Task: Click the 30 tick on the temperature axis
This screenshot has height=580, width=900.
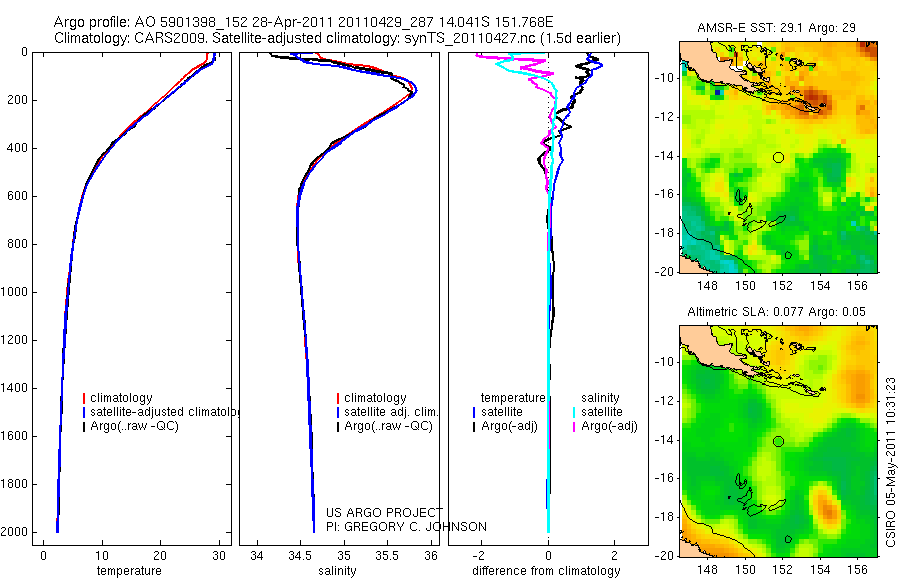Action: (x=219, y=556)
